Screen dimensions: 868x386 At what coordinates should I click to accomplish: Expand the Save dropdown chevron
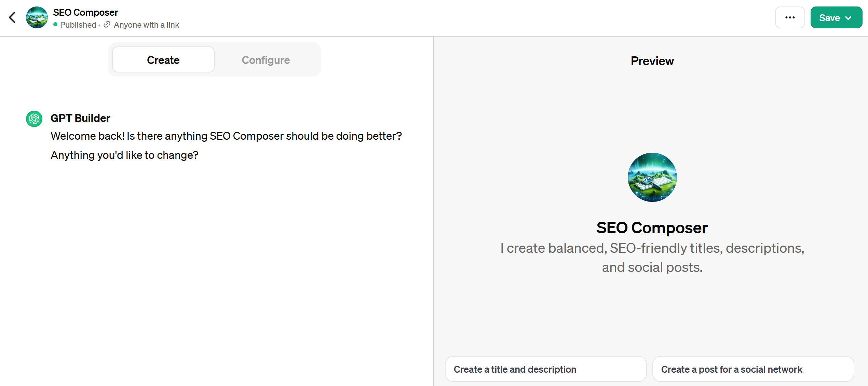(x=848, y=18)
